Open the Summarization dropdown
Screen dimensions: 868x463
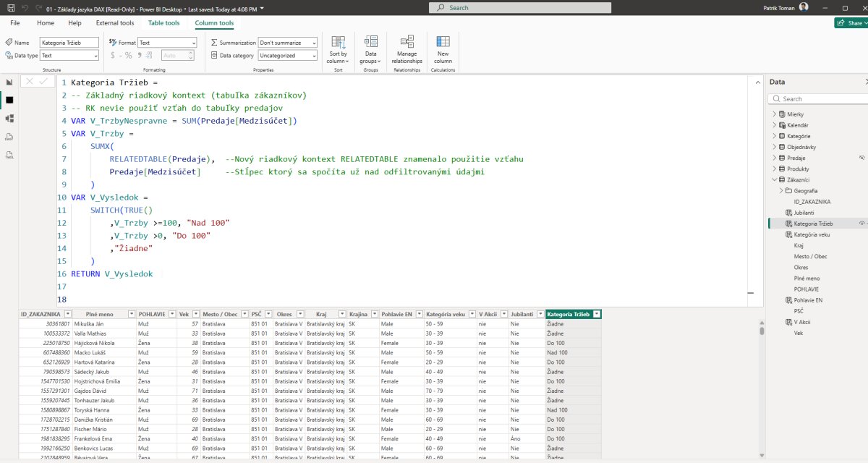point(287,43)
